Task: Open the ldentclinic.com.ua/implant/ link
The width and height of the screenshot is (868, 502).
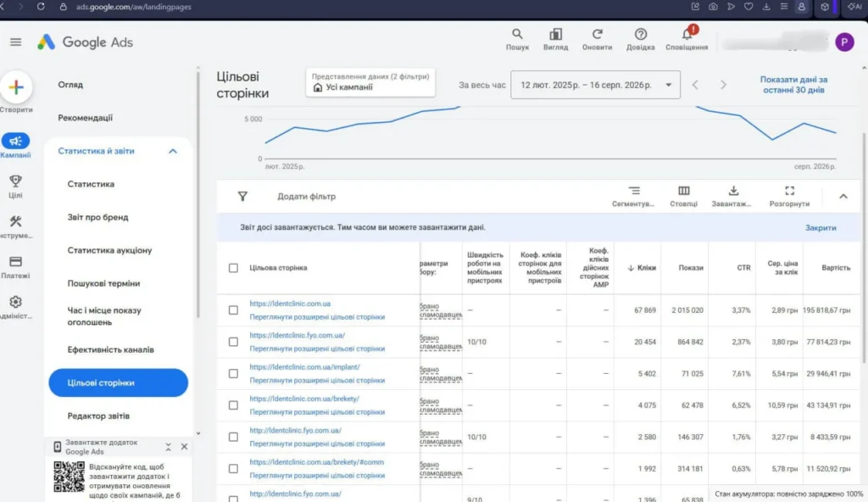Action: 304,367
